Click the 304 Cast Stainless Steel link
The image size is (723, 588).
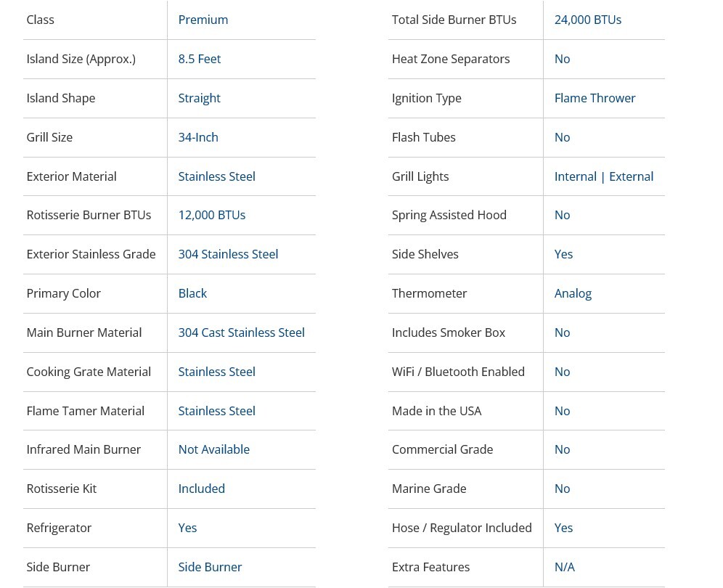241,332
